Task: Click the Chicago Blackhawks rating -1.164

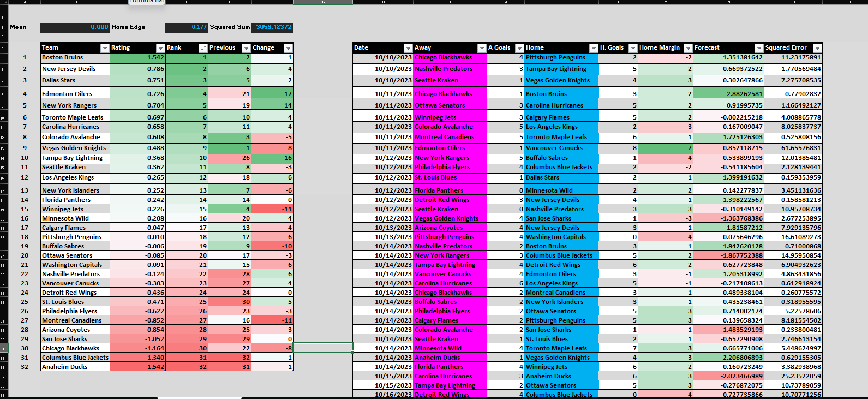Action: (137, 348)
